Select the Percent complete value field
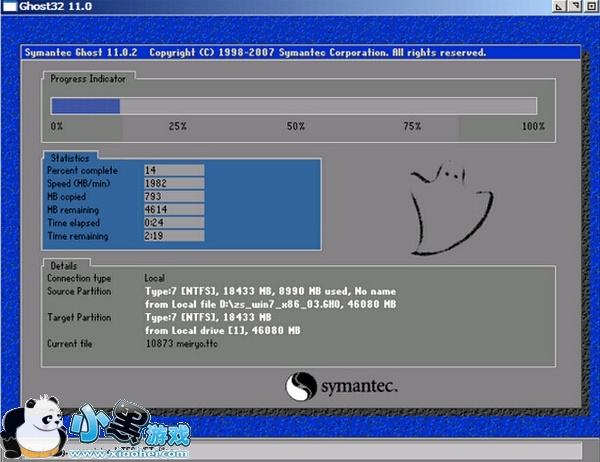 tap(173, 171)
